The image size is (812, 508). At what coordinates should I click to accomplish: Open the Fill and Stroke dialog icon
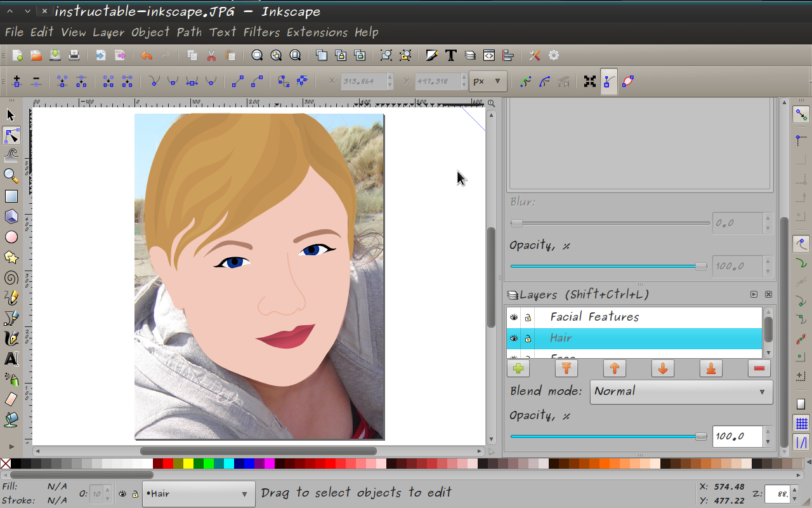431,55
